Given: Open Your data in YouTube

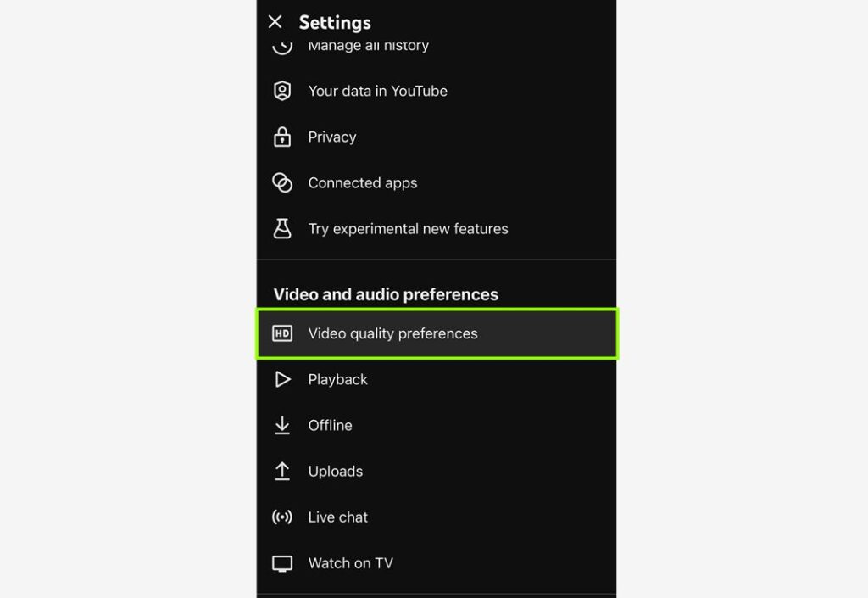Looking at the screenshot, I should [x=437, y=91].
